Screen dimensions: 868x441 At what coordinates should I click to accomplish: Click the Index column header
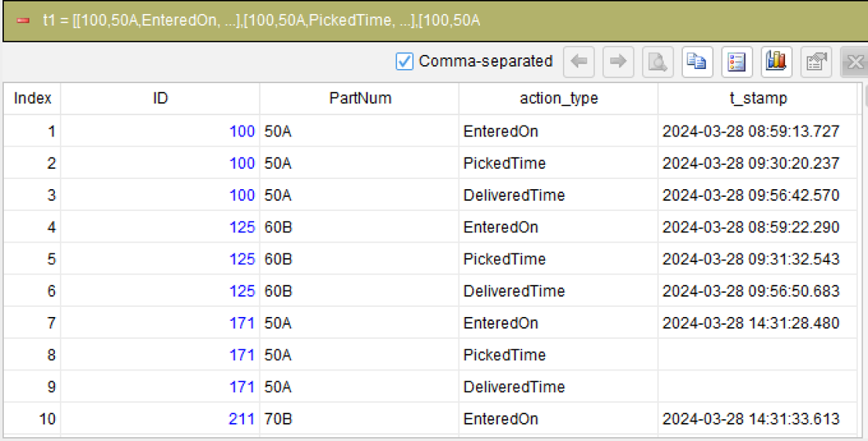click(x=32, y=99)
